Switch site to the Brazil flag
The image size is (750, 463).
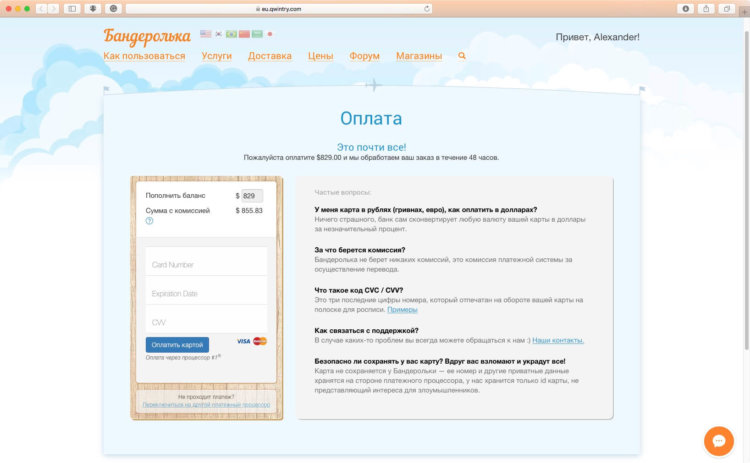[232, 34]
